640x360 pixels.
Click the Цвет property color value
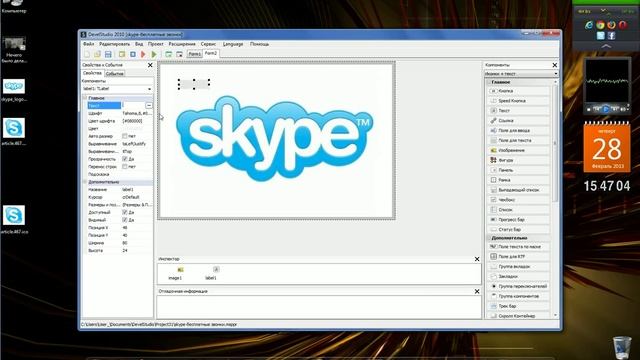(137, 129)
